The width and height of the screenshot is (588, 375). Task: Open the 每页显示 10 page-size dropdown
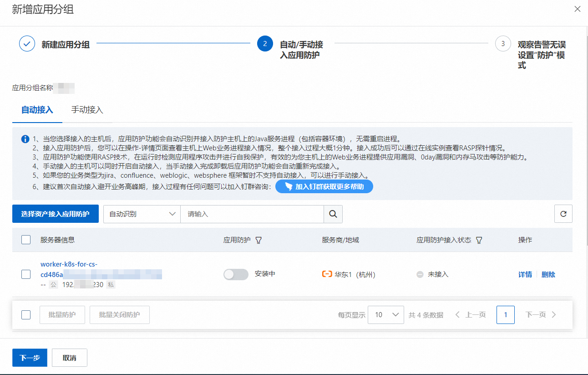[x=386, y=314]
